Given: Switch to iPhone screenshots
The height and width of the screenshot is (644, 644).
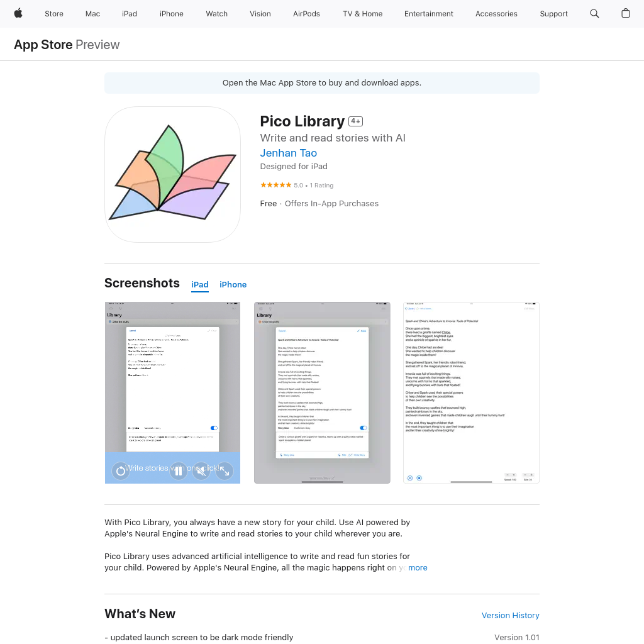Looking at the screenshot, I should 233,284.
